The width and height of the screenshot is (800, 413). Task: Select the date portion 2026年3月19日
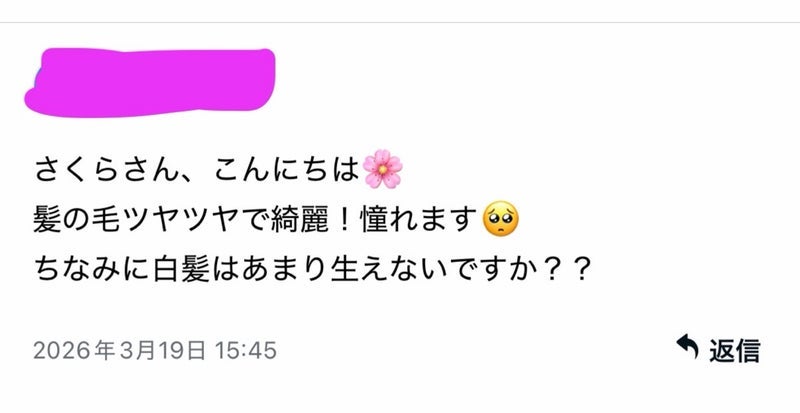coord(120,351)
